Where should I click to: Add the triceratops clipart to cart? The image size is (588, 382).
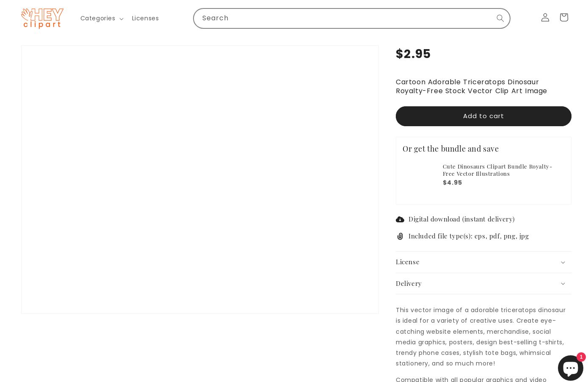pyautogui.click(x=483, y=116)
